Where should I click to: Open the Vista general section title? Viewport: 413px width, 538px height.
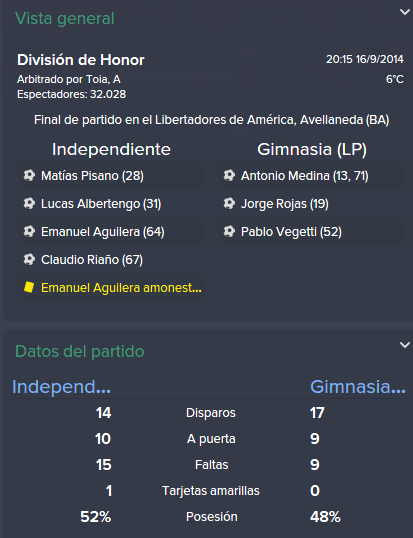tap(64, 19)
